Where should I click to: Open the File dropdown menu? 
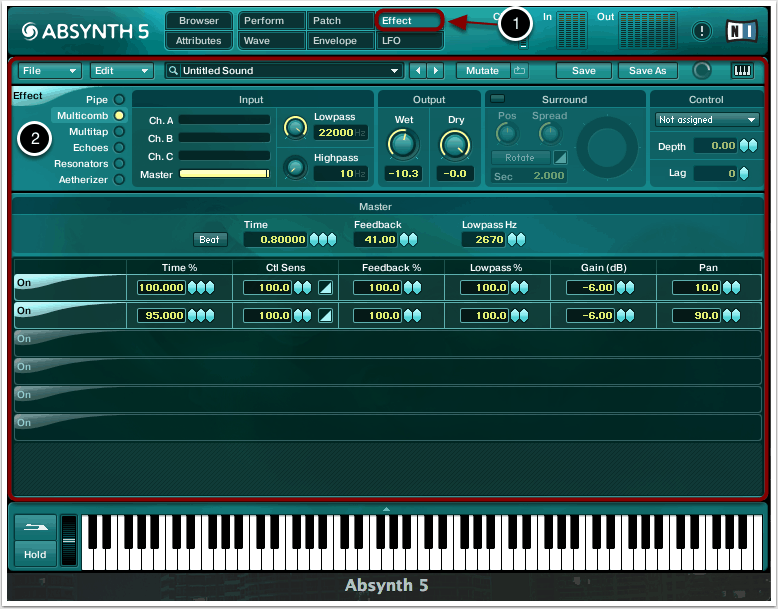tap(49, 71)
